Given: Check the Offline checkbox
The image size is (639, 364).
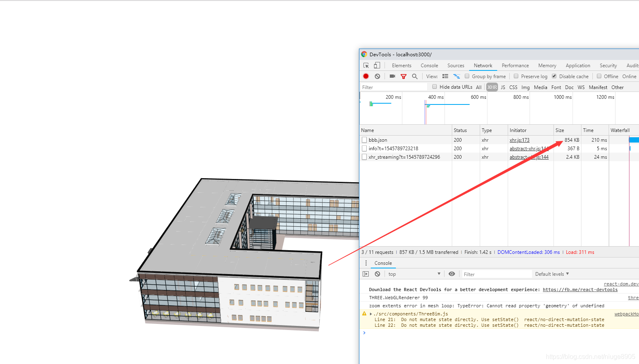Looking at the screenshot, I should coord(599,76).
